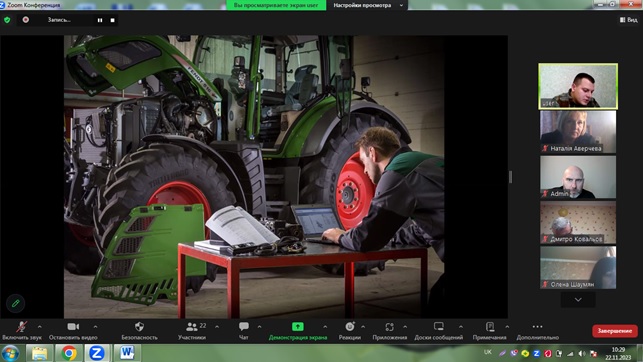Click the green Демонстрация экрана share icon

coord(298,327)
